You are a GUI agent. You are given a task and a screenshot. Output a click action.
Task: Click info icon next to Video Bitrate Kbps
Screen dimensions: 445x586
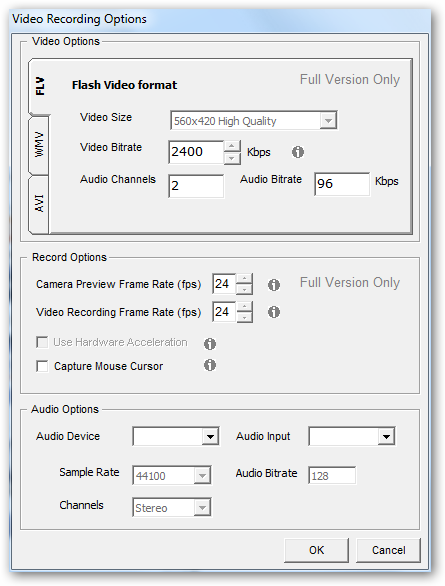(298, 152)
